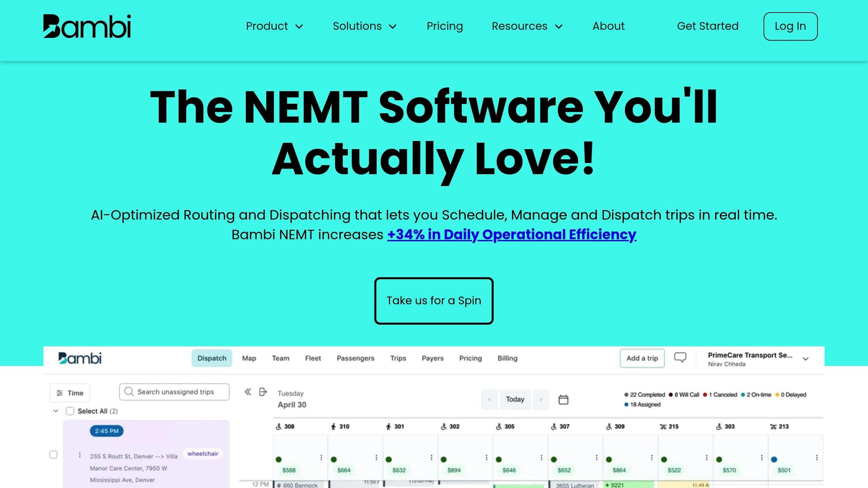Click the Log In button

(790, 26)
